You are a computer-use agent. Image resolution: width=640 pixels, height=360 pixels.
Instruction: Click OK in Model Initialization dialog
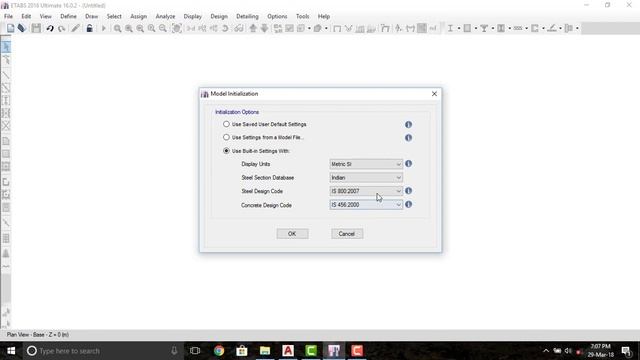click(x=292, y=234)
